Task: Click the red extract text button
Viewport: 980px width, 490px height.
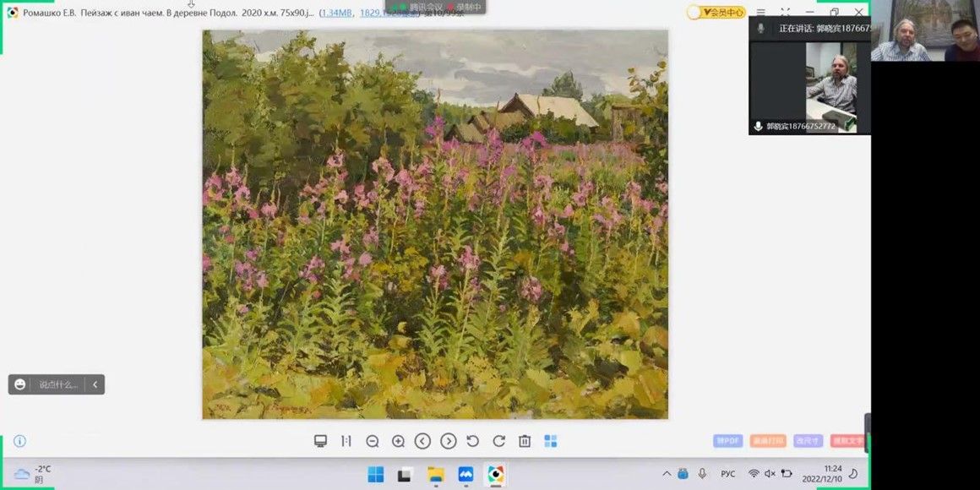Action: (848, 441)
